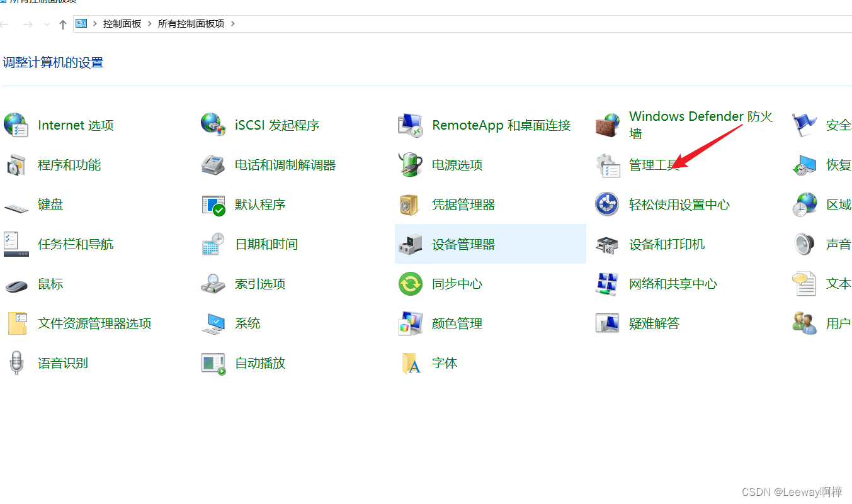Image resolution: width=852 pixels, height=504 pixels.
Task: Open the Internet 选项 globe icon
Action: [16, 125]
